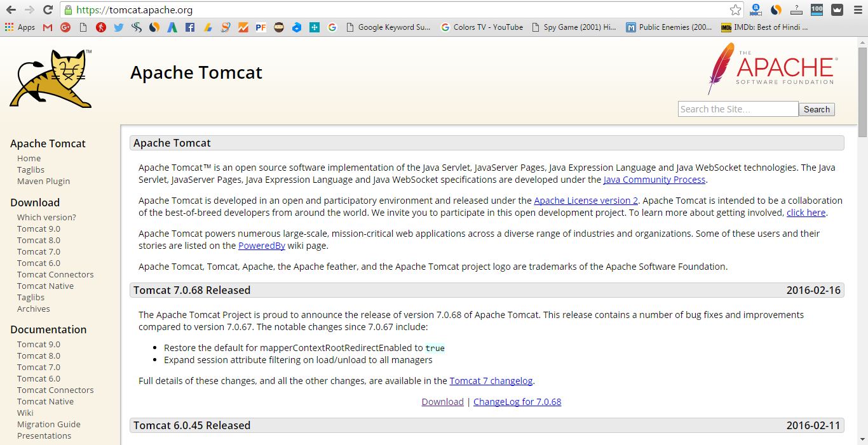Click the Apache Software Foundation feather logo

(772, 69)
